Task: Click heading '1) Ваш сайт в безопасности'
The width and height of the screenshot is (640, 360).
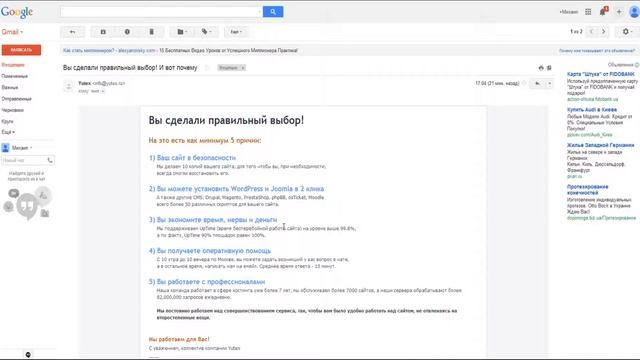Action: click(x=192, y=158)
